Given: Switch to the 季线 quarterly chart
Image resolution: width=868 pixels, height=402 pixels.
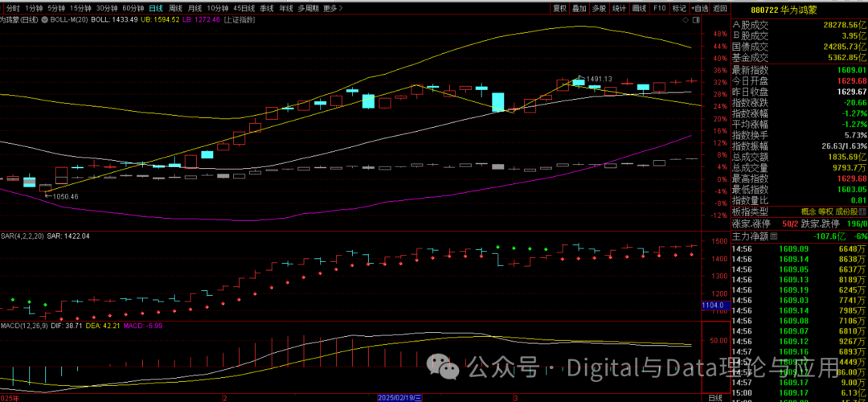Looking at the screenshot, I should point(267,8).
